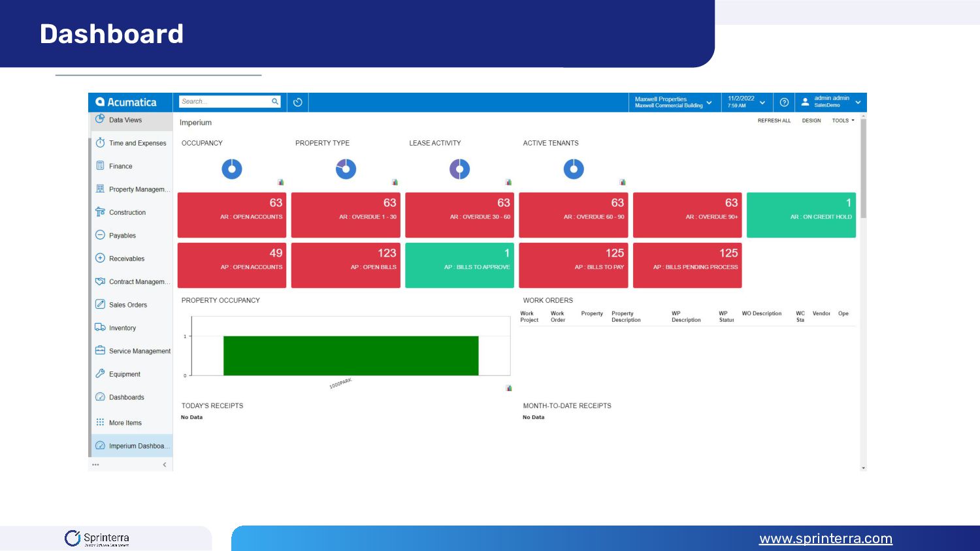The image size is (980, 551).
Task: Click the More Items grid icon
Action: click(100, 422)
